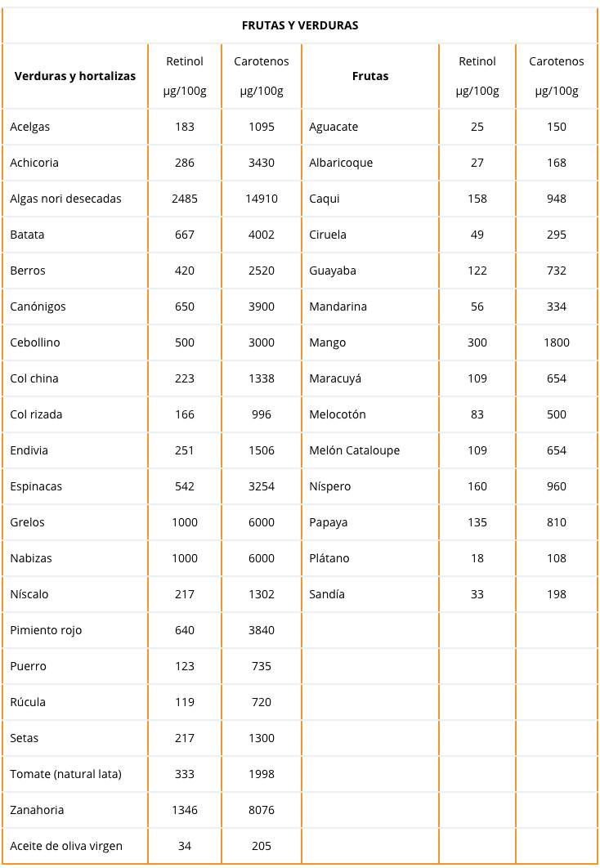
Task: Click the Mango row label
Action: click(x=328, y=342)
